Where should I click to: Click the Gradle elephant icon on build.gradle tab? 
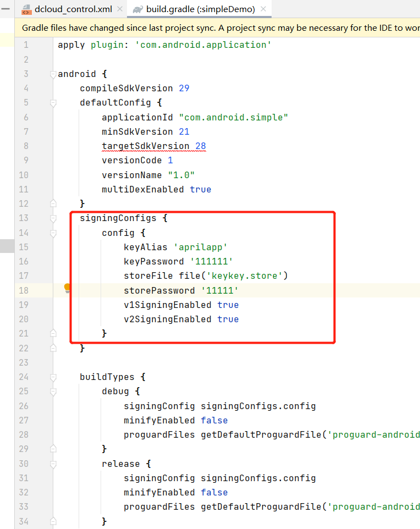click(137, 9)
